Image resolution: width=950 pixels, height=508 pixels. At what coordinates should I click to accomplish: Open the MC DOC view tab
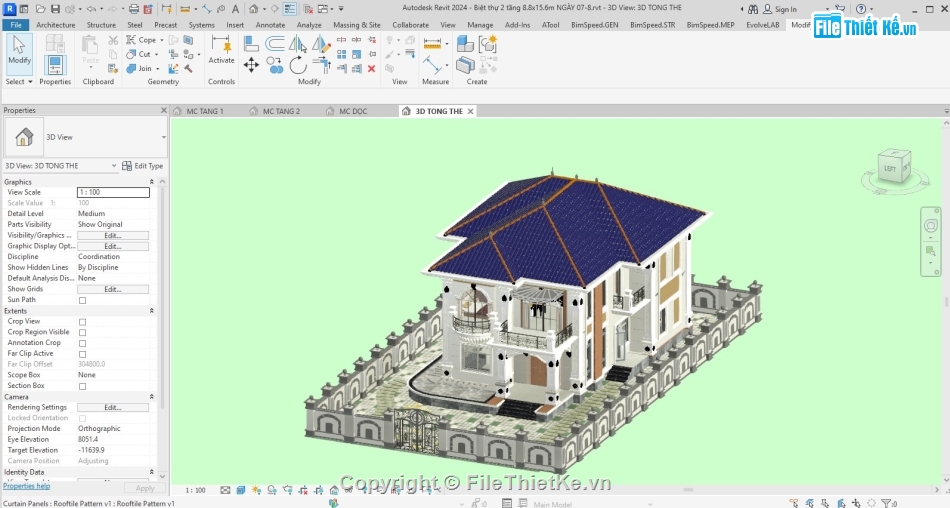point(353,111)
